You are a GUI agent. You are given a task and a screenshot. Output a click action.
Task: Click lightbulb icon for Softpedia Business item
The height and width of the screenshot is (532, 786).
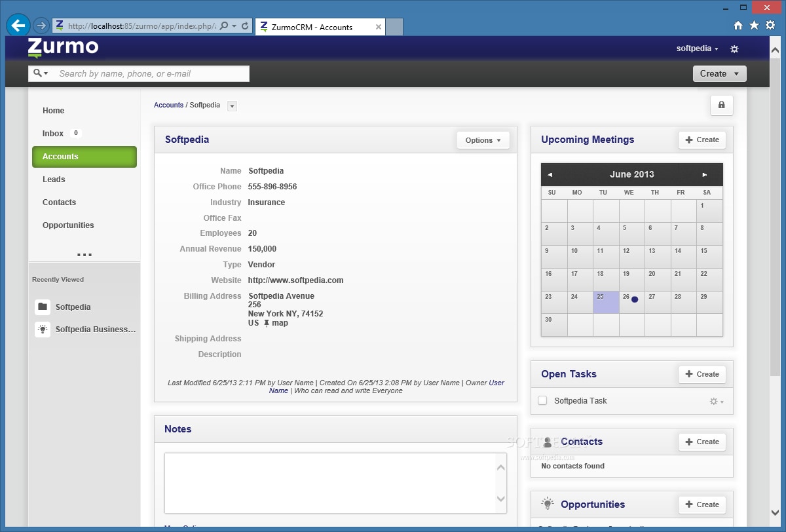coord(43,330)
